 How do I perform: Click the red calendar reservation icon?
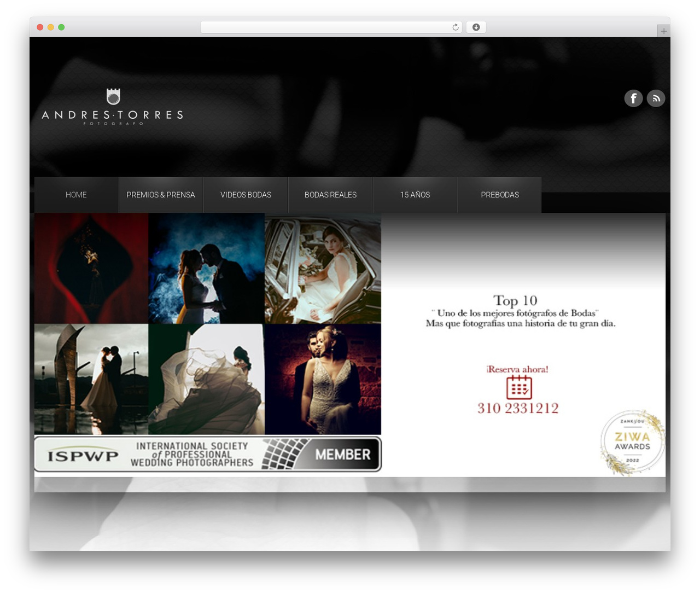click(519, 387)
